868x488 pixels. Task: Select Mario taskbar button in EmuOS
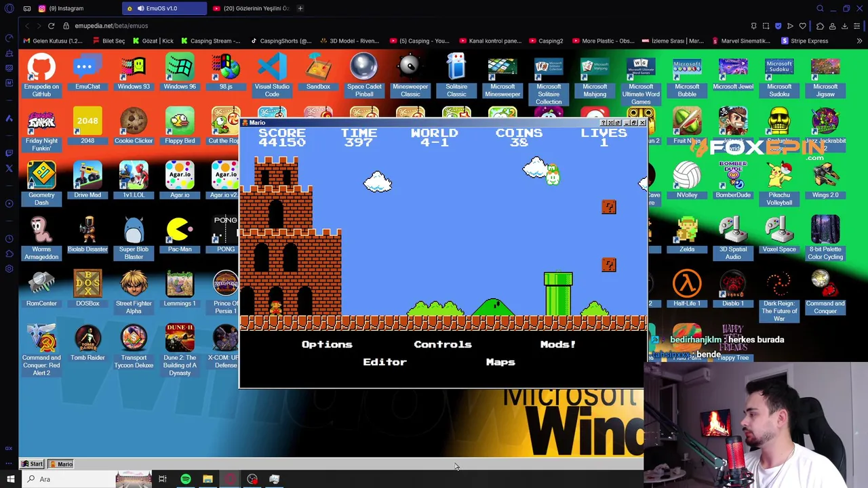pos(61,464)
